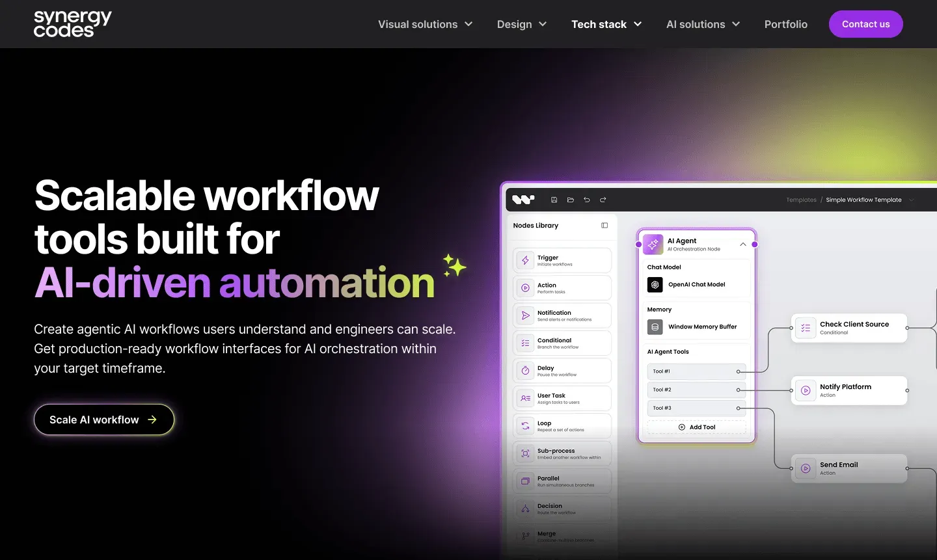The image size is (937, 560).
Task: Open the AI solutions dropdown menu
Action: (703, 24)
